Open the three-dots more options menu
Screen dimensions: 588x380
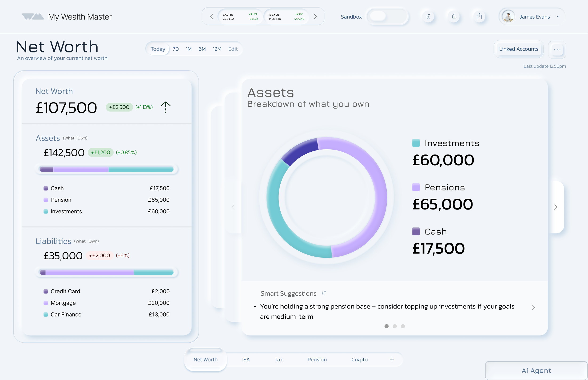pyautogui.click(x=557, y=50)
